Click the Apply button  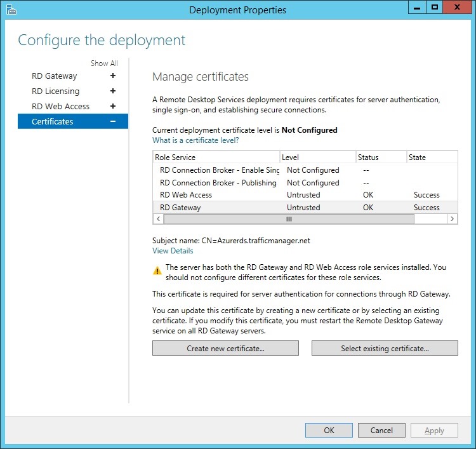coord(434,430)
